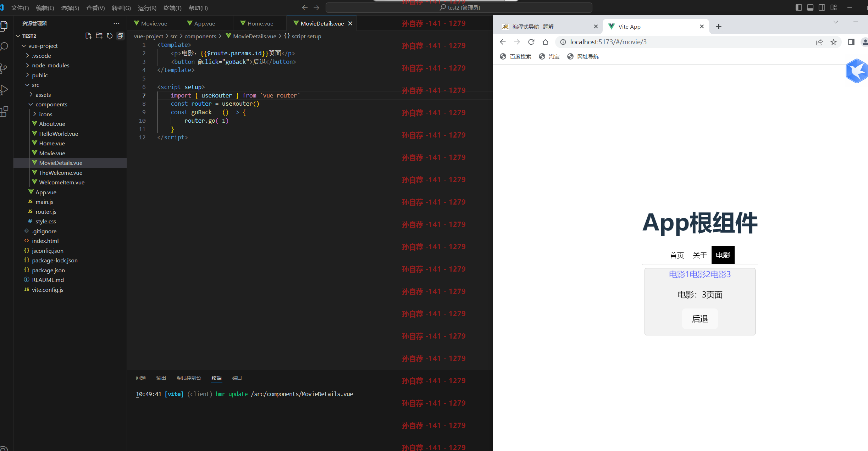Close the 编程式导航 browser tab
Viewport: 868px width, 451px height.
596,27
